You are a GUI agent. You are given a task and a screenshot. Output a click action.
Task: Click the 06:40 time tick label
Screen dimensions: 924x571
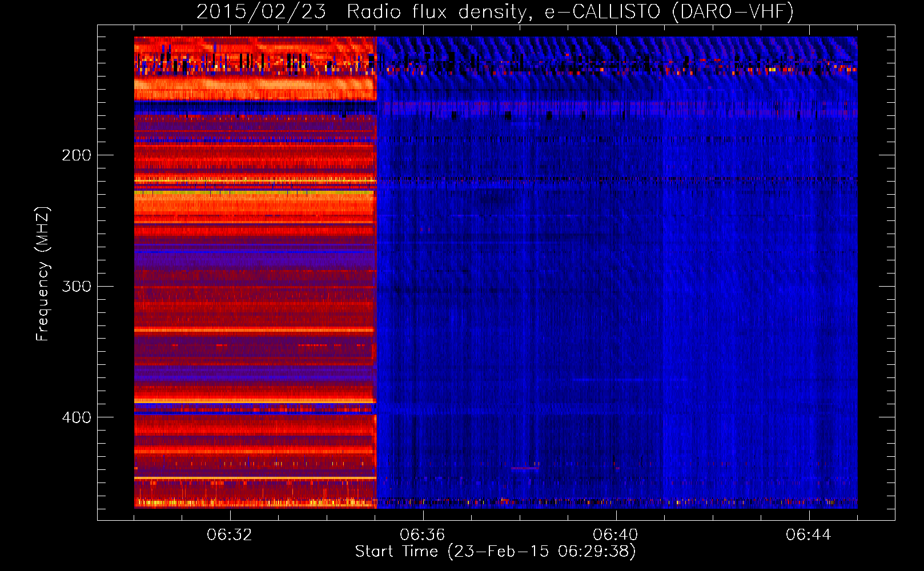[x=616, y=535]
